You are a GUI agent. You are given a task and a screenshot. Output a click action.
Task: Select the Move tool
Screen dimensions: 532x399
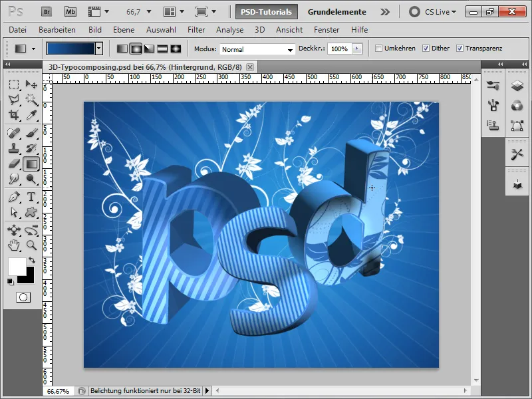coord(31,84)
